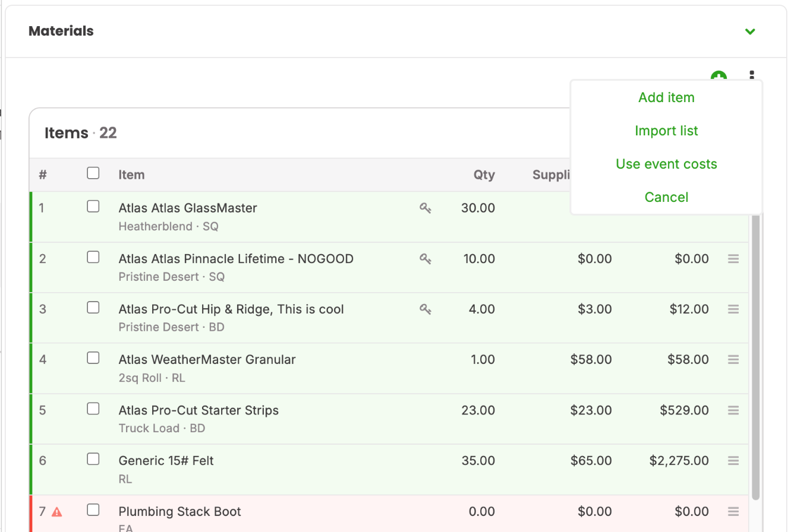Choose Add item from the menu
The width and height of the screenshot is (791, 532).
coord(666,97)
